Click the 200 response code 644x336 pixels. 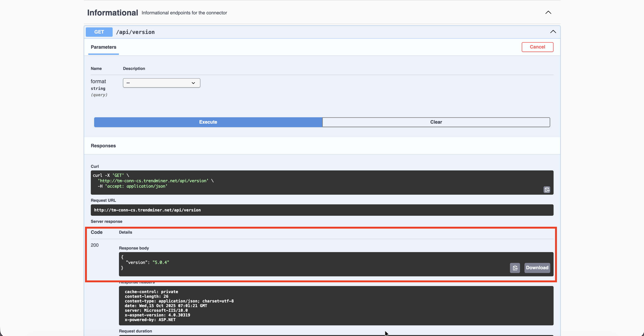(95, 245)
